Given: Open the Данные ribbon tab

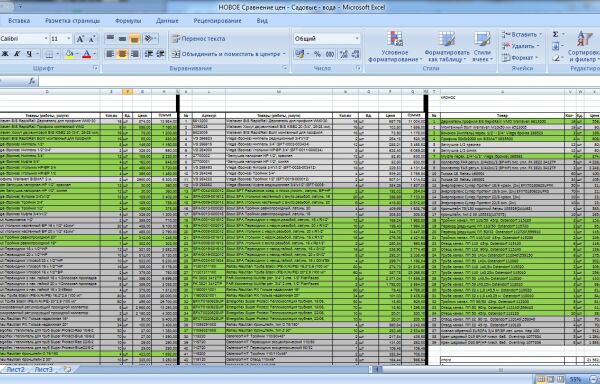Looking at the screenshot, I should (x=167, y=21).
